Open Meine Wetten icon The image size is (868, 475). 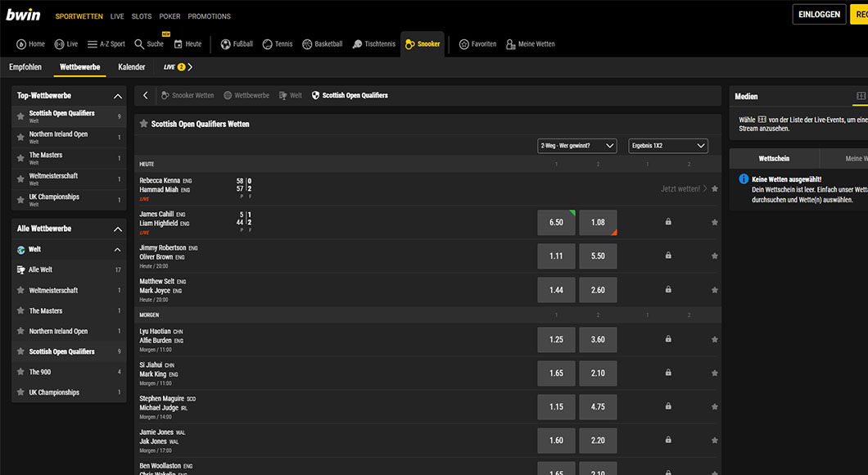coord(510,44)
